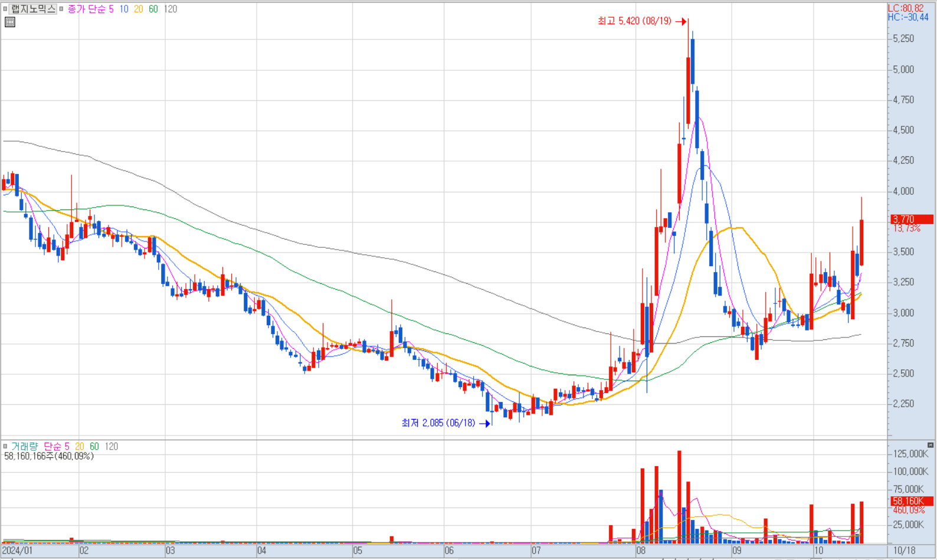Click the 100,000K volume axis label
The height and width of the screenshot is (560, 937).
click(x=910, y=471)
